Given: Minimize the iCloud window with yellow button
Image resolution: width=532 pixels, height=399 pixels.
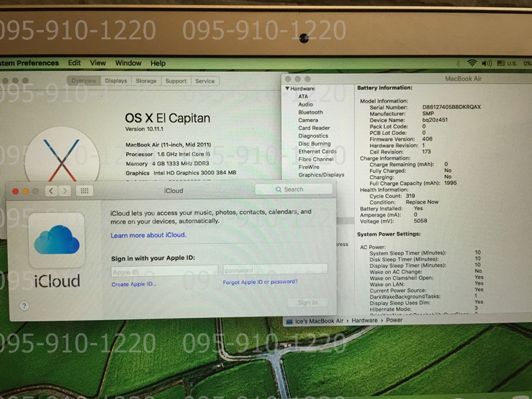Looking at the screenshot, I should tap(25, 192).
